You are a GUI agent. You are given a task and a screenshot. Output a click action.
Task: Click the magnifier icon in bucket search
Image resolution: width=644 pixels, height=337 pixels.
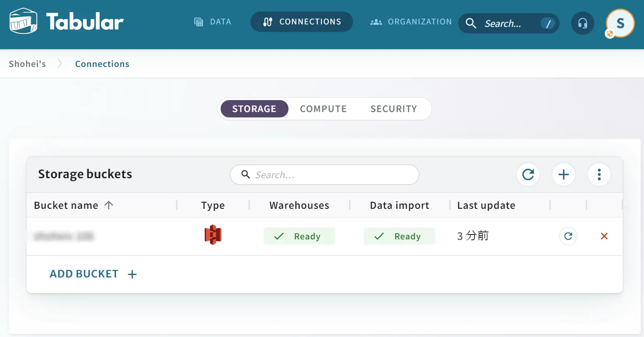coord(245,174)
